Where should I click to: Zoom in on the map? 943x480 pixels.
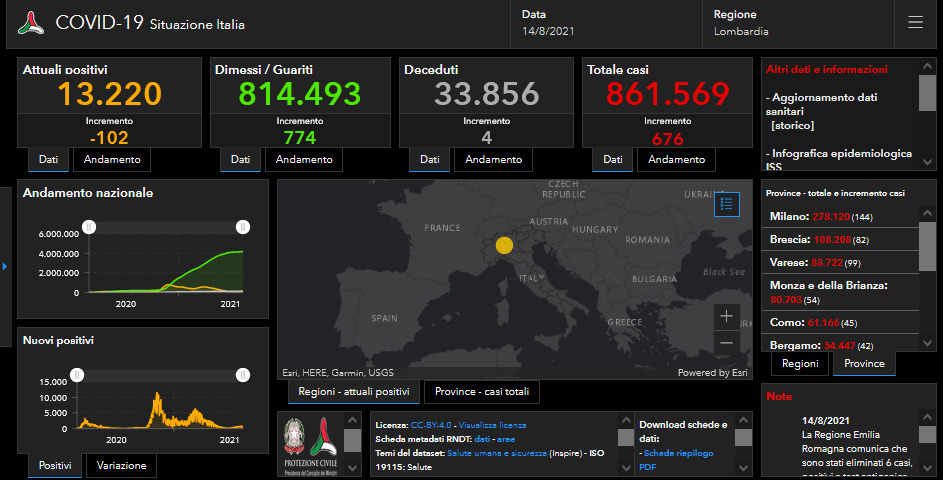[x=727, y=316]
